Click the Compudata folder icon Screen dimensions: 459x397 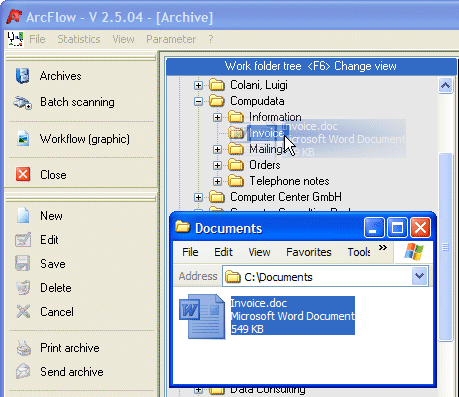click(x=217, y=101)
